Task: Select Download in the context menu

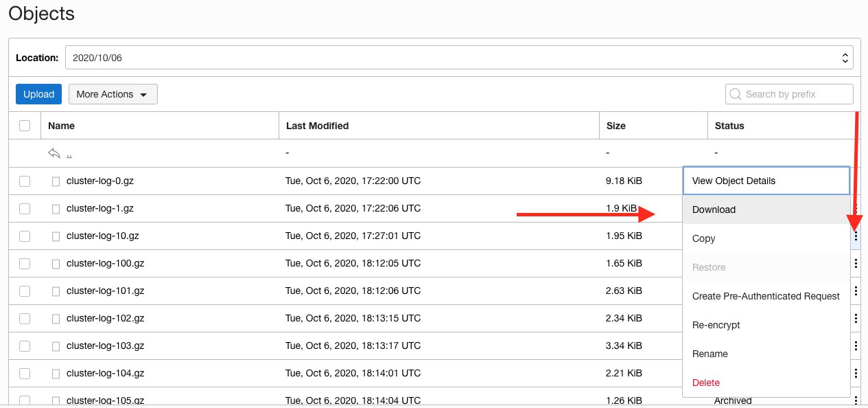Action: 766,209
